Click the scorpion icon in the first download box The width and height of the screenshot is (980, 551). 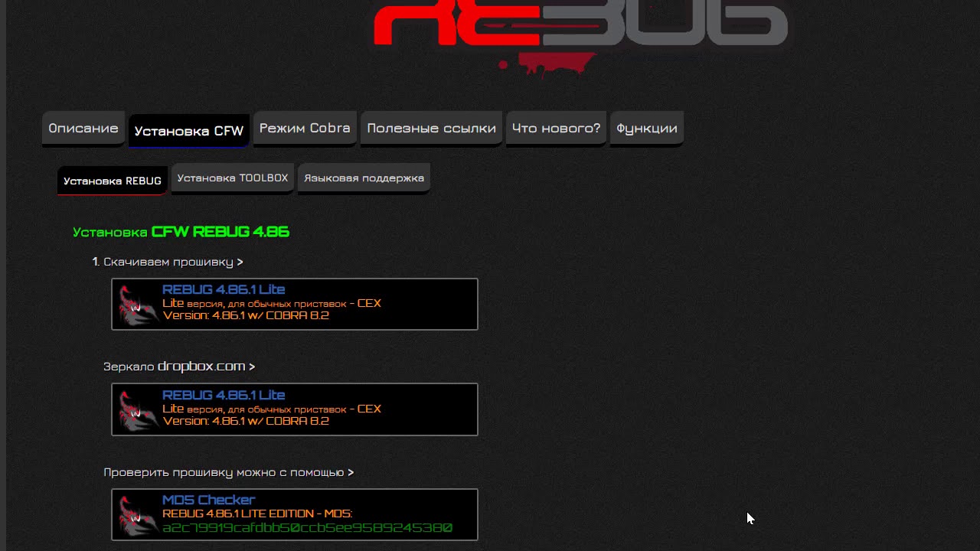(x=138, y=305)
